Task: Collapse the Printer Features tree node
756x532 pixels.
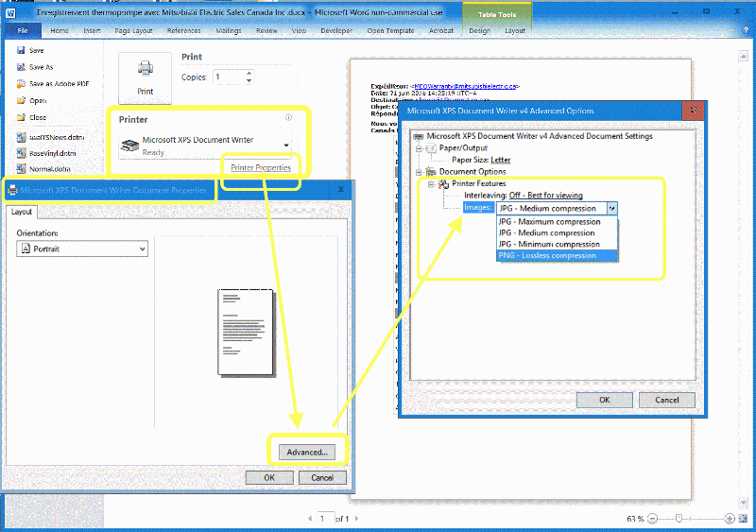Action: pos(430,183)
